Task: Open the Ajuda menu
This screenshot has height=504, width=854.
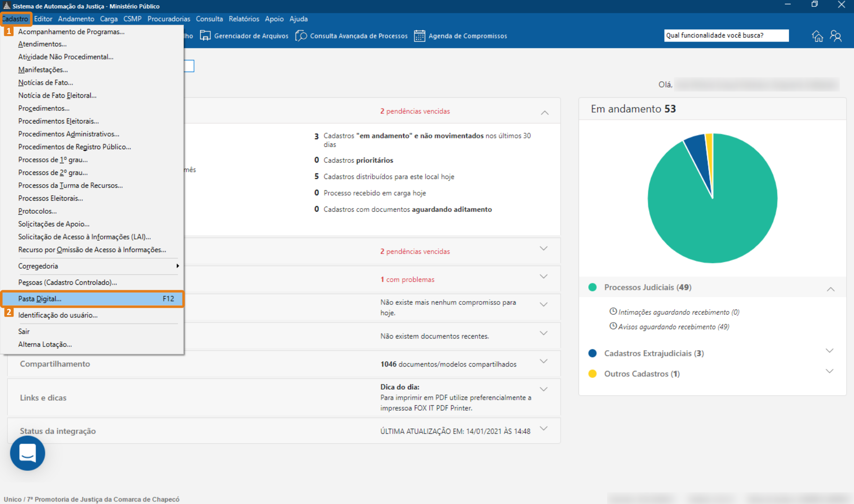Action: click(x=298, y=19)
